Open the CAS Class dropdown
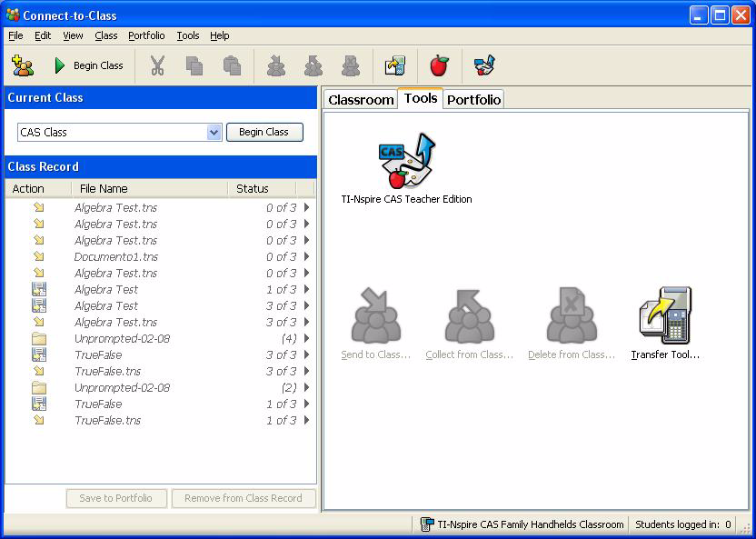Screen dimensions: 756x539 coord(214,132)
